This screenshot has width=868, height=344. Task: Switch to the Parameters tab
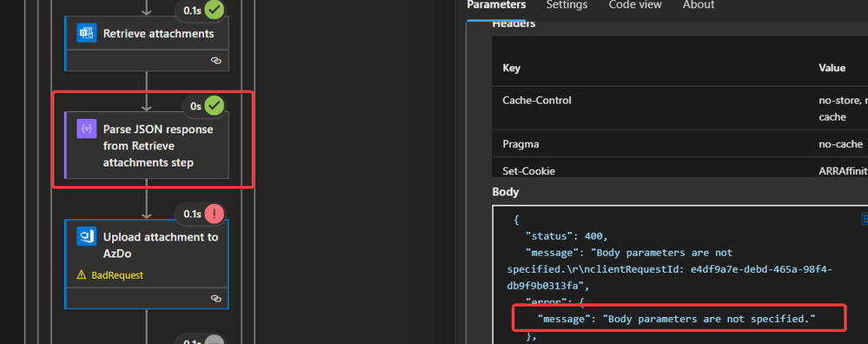(496, 5)
